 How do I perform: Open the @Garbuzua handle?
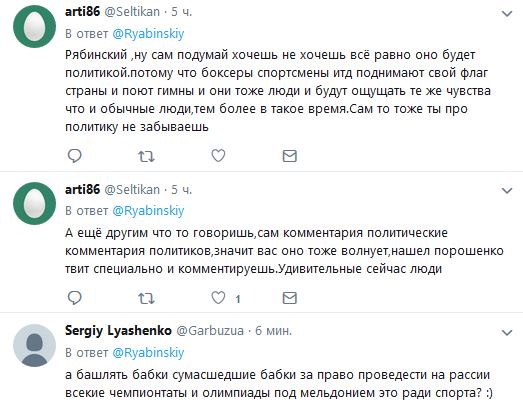pos(210,331)
